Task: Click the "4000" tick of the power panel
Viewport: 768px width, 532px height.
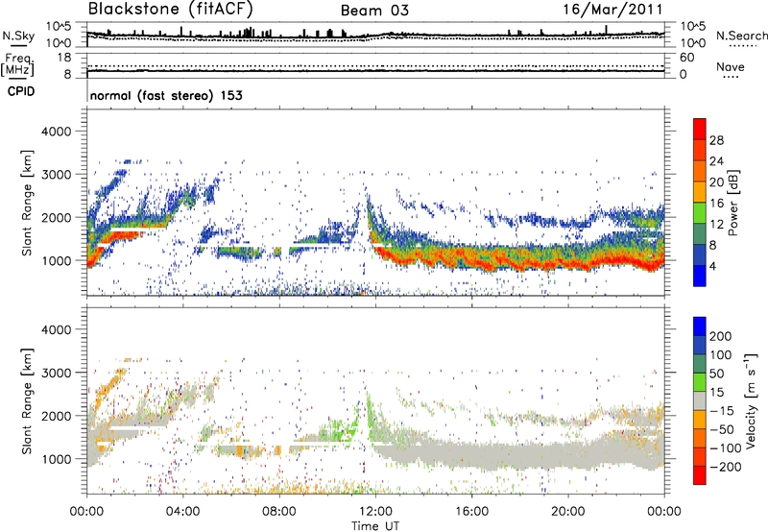Action: [x=56, y=132]
